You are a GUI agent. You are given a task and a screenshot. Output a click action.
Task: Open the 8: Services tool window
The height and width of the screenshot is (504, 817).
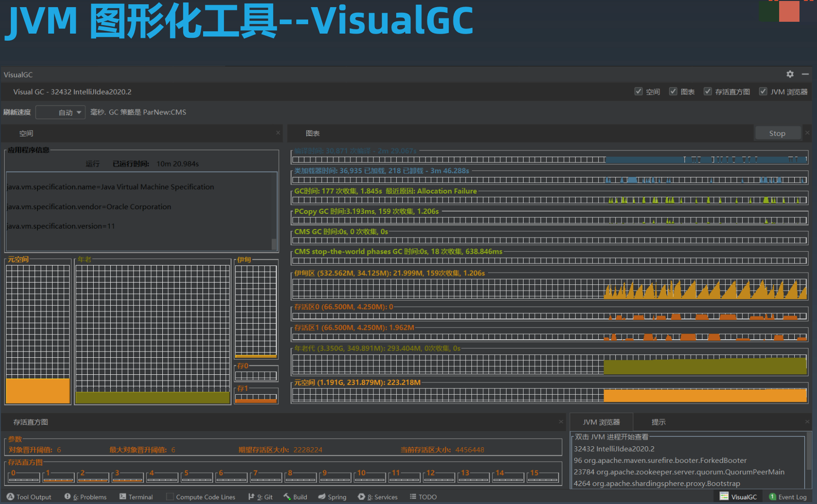pos(378,497)
